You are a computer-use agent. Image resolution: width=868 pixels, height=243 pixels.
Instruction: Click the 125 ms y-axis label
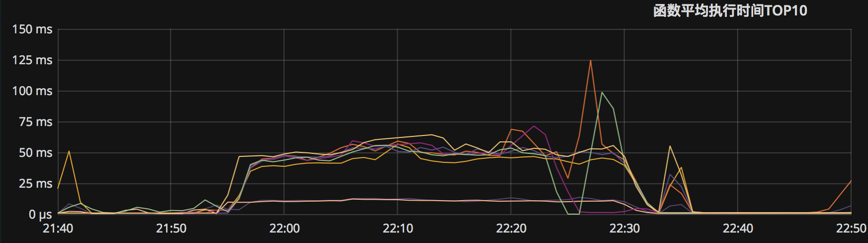[x=32, y=60]
